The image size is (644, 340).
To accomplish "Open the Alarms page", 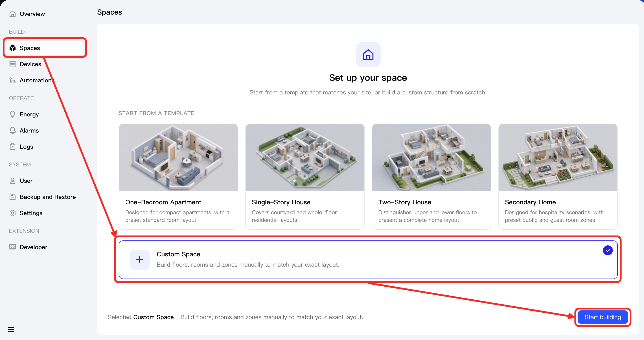I will point(45,131).
